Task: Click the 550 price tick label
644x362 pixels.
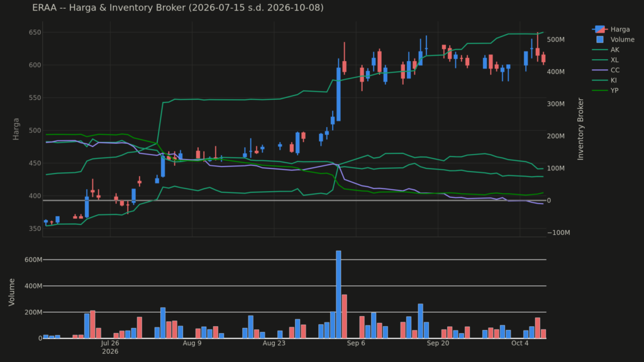Action: 35,97
